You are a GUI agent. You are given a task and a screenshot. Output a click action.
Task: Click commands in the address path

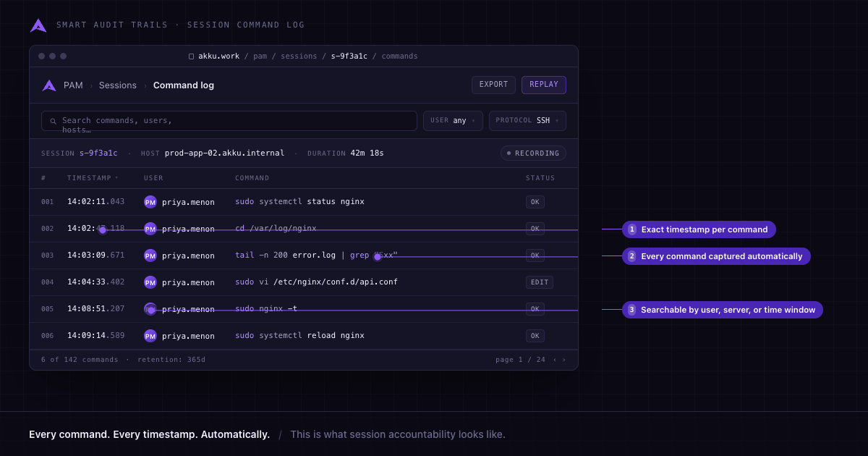[x=399, y=56]
